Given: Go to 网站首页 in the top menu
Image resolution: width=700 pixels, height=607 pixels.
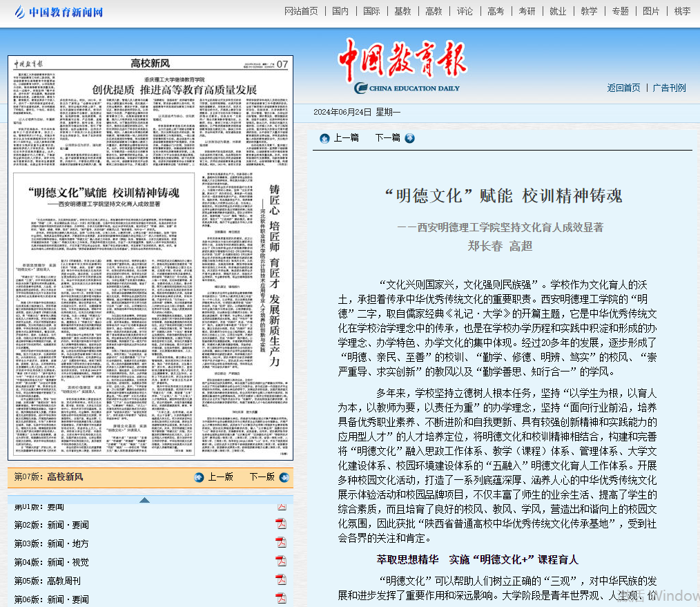Looking at the screenshot, I should pyautogui.click(x=302, y=11).
